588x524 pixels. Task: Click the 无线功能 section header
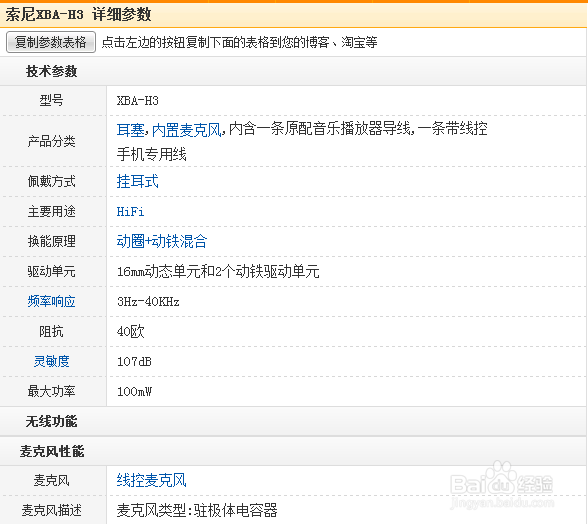(x=51, y=421)
